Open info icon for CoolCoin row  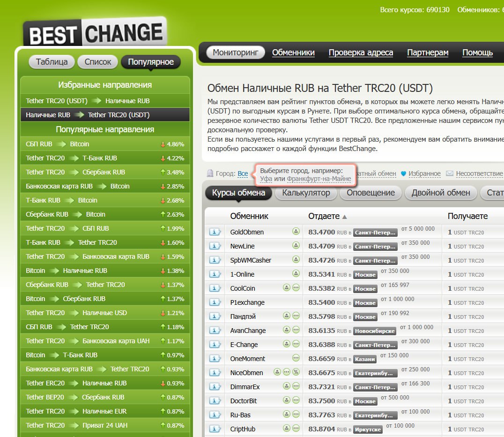[x=215, y=288]
